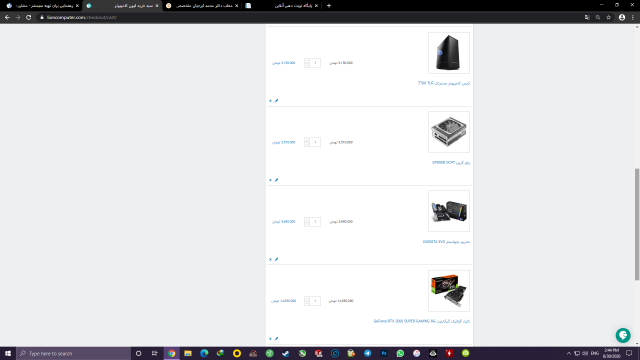The width and height of the screenshot is (640, 360).
Task: Click the TUF computer case thumbnail
Action: coord(449,53)
